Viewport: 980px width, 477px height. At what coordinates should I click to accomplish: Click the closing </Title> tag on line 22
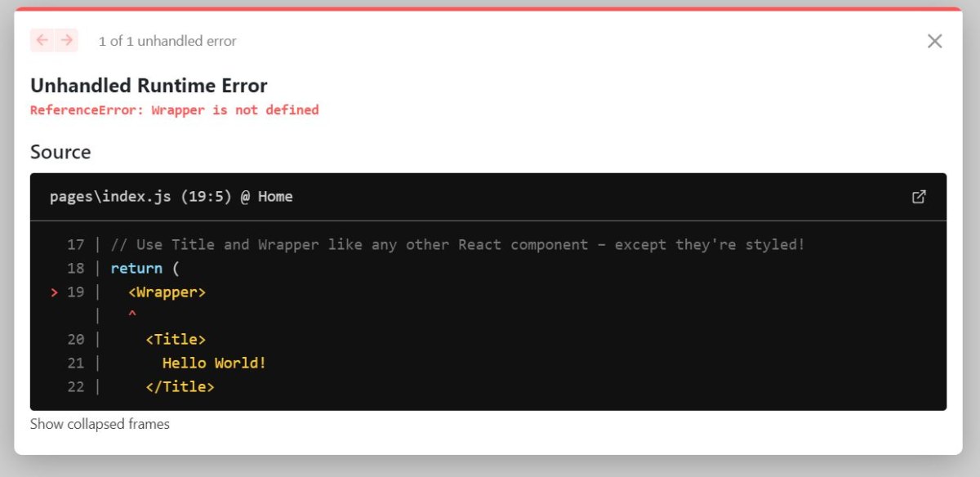[x=180, y=386]
